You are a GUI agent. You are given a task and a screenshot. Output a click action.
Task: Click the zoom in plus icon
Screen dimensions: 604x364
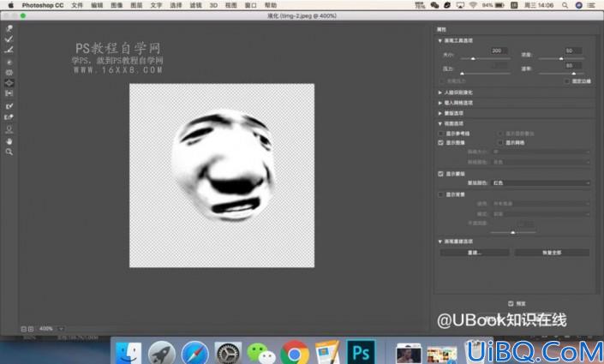(x=31, y=329)
